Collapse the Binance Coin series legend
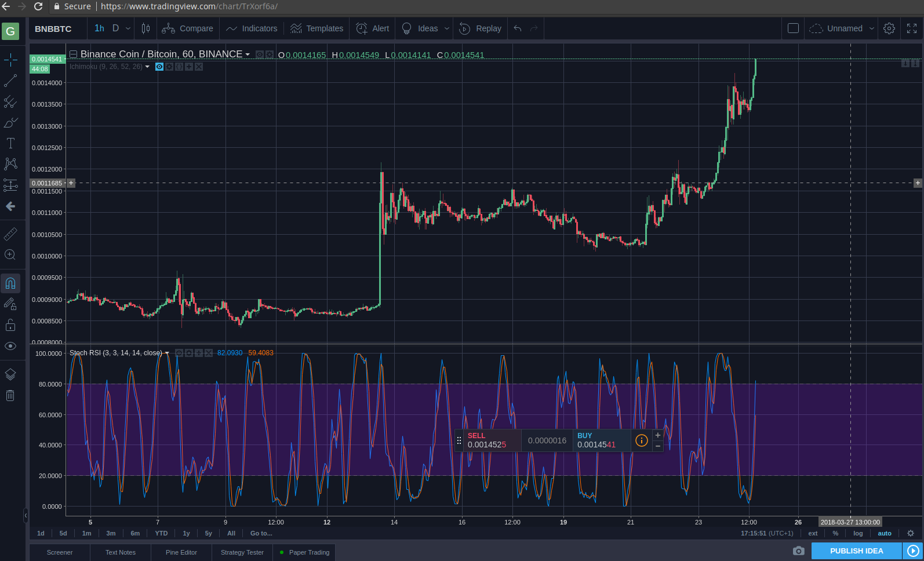The image size is (924, 561). (74, 54)
